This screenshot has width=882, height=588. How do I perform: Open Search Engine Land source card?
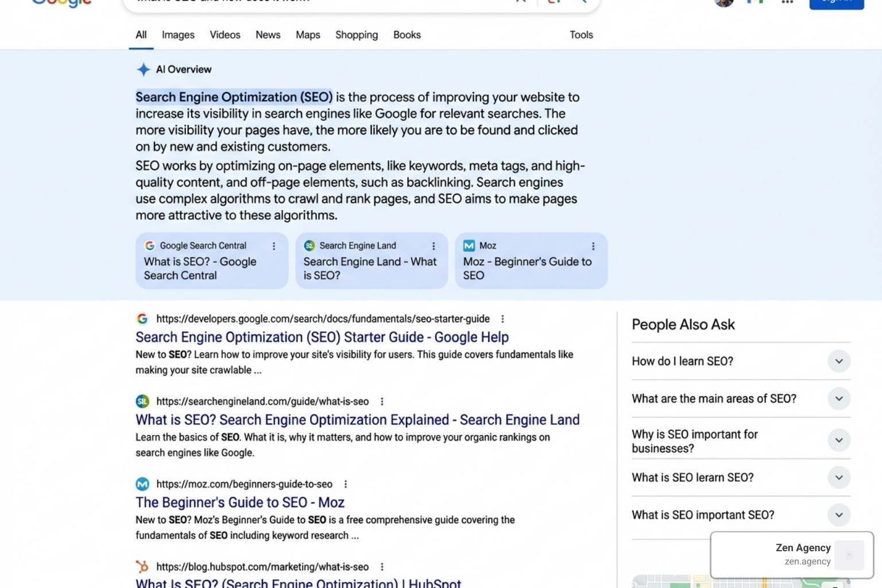(x=372, y=261)
